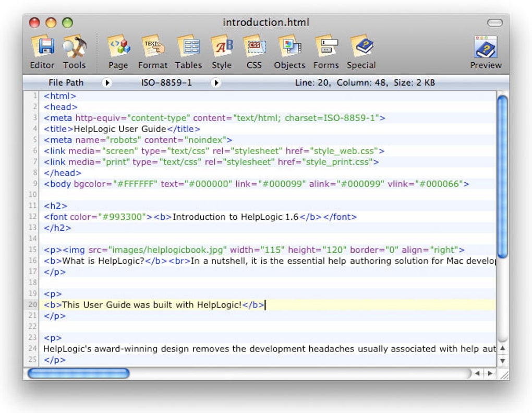Expand the File Path popup arrow

107,82
